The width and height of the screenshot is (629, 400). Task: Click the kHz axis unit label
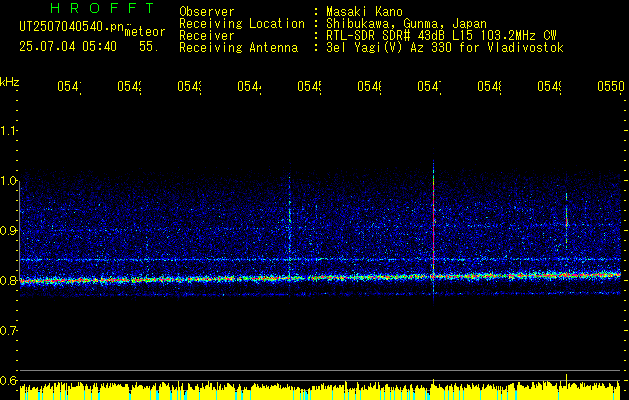coord(9,82)
